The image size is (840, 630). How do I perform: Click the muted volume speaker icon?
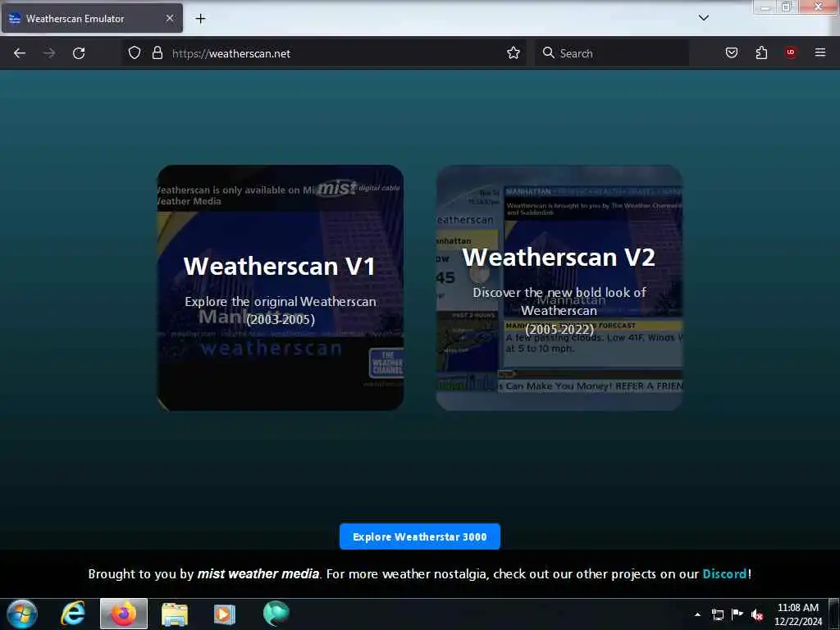(757, 614)
